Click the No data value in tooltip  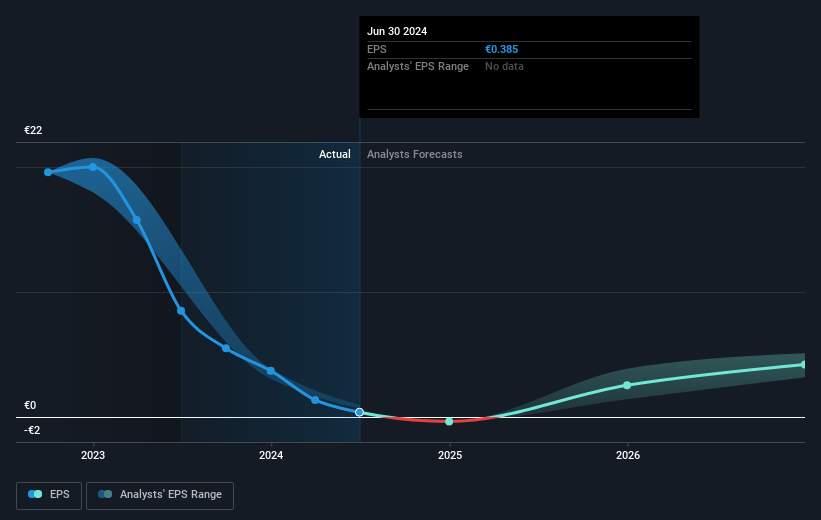click(x=504, y=67)
